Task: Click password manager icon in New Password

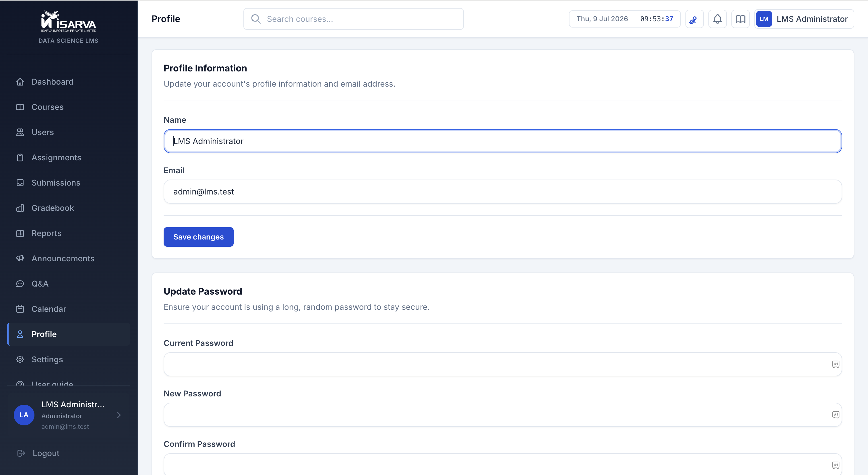Action: pos(836,415)
